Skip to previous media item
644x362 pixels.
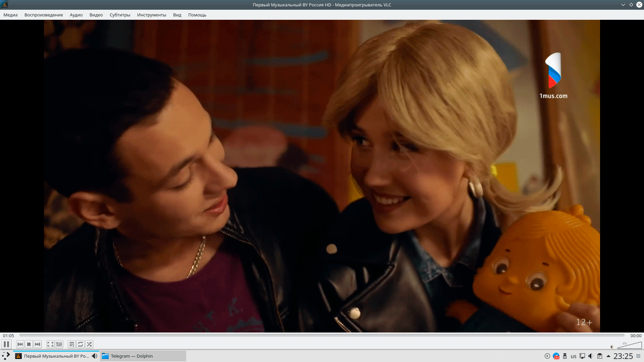(20, 344)
